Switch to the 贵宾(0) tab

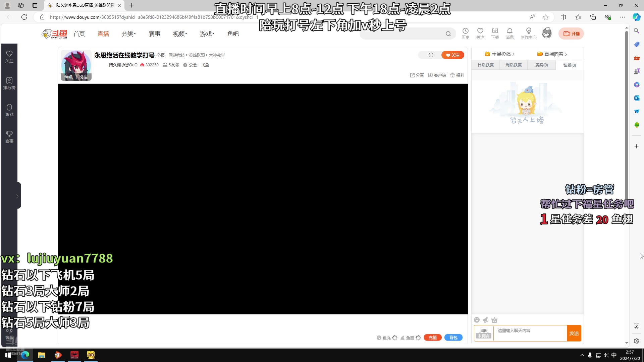(541, 65)
